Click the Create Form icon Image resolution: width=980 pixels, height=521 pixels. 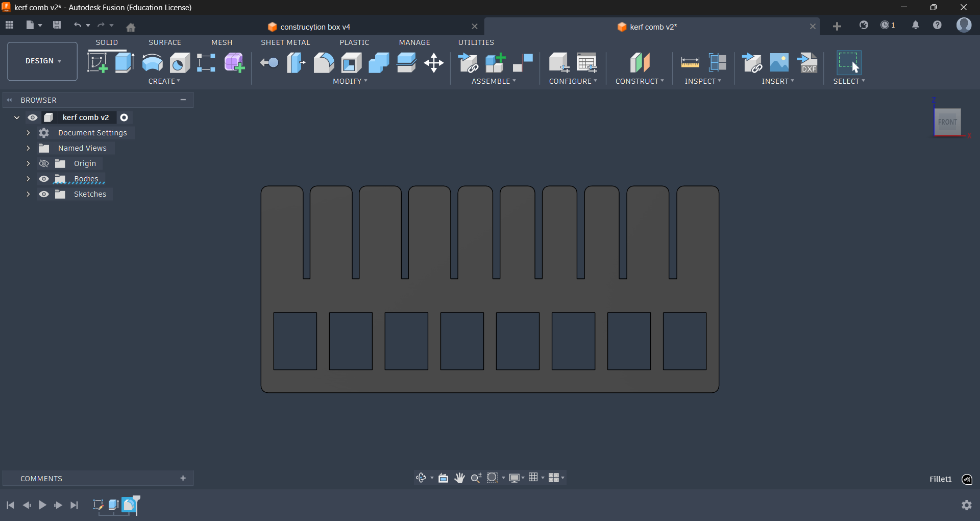[234, 63]
